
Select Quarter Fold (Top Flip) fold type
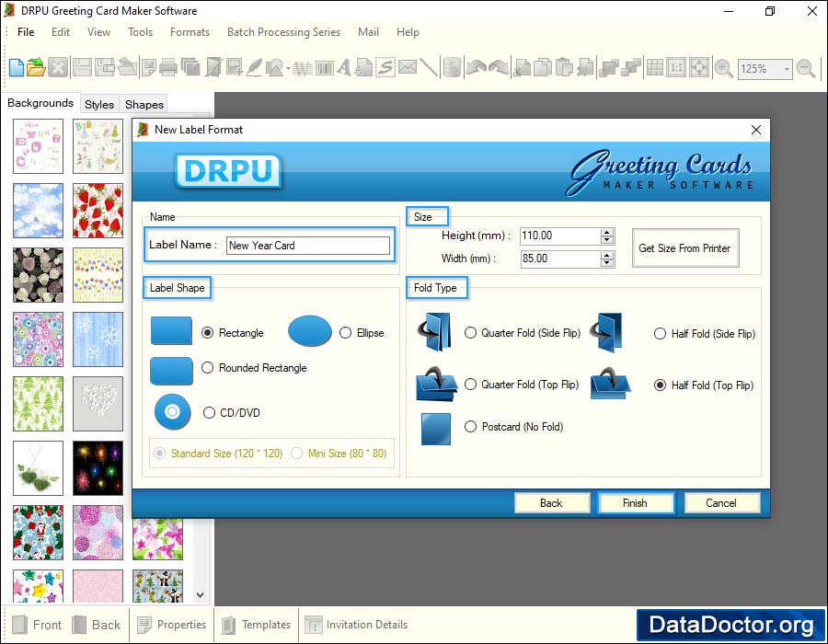(x=470, y=385)
